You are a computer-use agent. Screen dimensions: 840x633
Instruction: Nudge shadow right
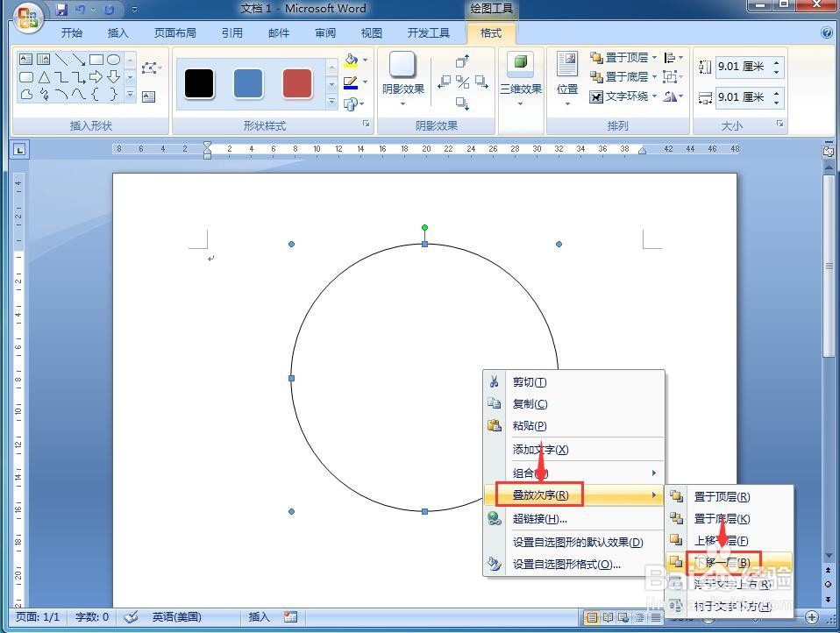[481, 82]
